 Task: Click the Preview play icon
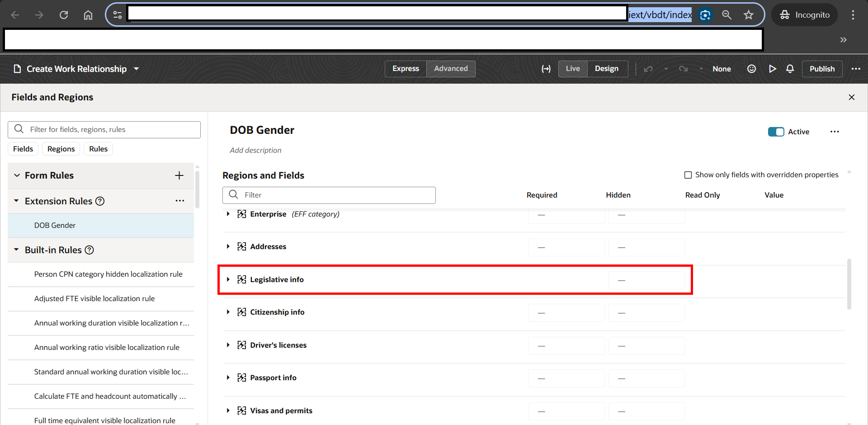pyautogui.click(x=773, y=69)
